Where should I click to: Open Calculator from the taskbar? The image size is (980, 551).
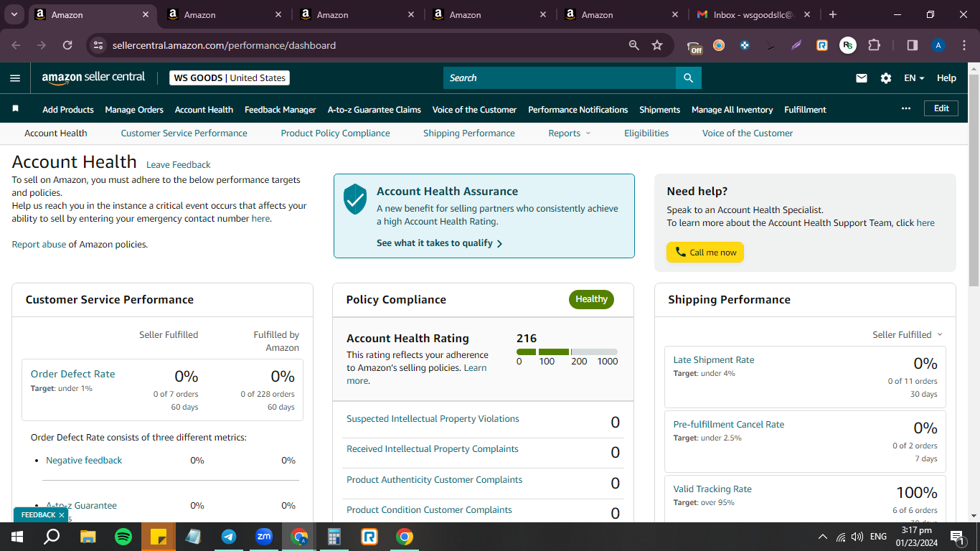point(334,536)
